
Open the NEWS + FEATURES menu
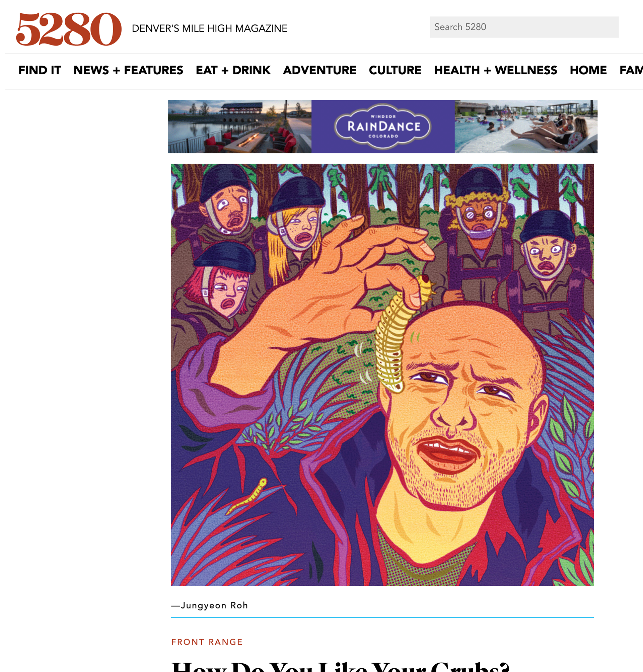coord(128,70)
